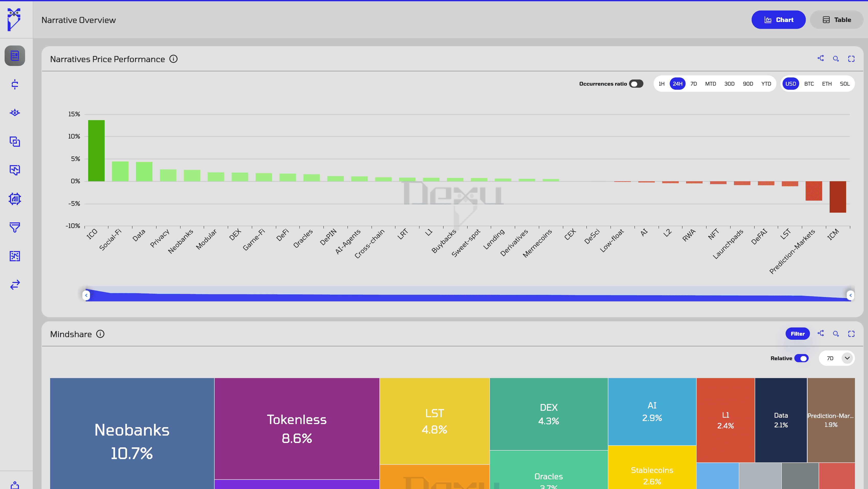Expand Narratives Price Performance to fullscreen
This screenshot has height=489, width=868.
pyautogui.click(x=851, y=59)
